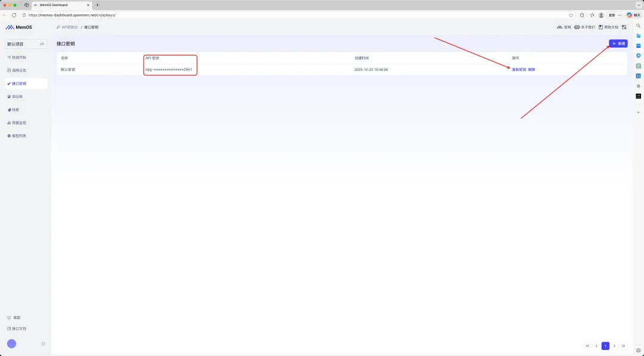
Task: Open the browser favorites list icon
Action: pos(592,15)
